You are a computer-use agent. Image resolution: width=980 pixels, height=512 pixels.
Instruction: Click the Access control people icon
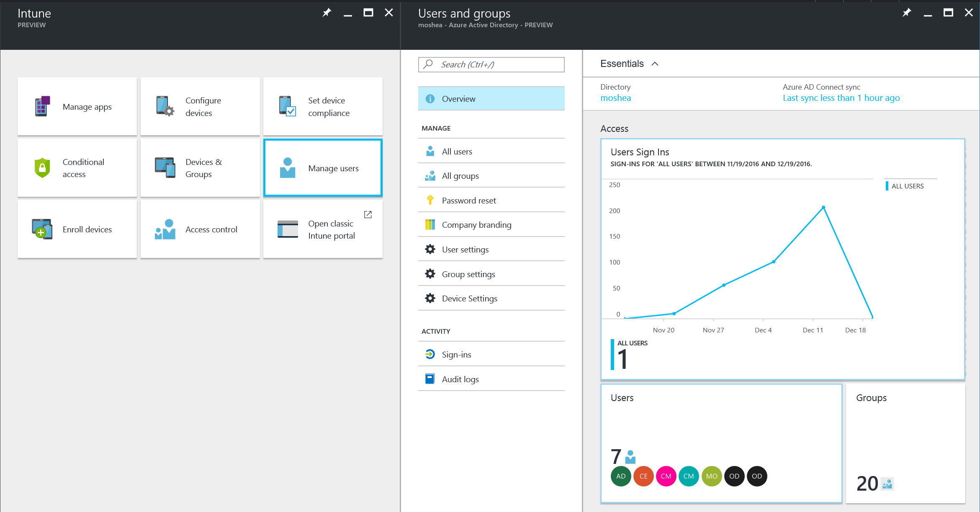pyautogui.click(x=165, y=229)
